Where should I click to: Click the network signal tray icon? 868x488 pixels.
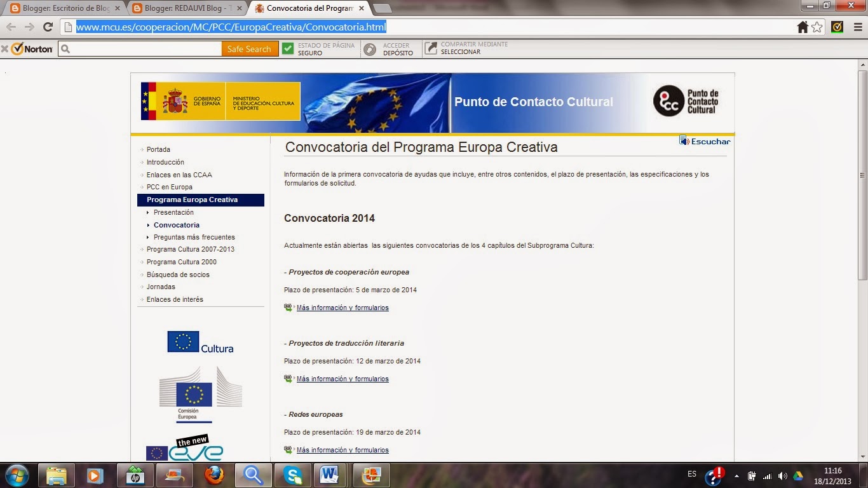point(767,476)
